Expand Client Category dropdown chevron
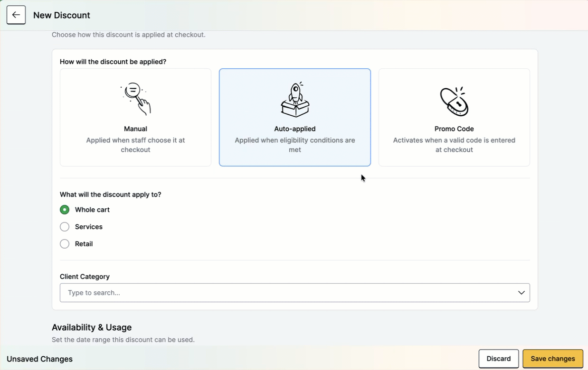The height and width of the screenshot is (370, 588). (x=521, y=293)
